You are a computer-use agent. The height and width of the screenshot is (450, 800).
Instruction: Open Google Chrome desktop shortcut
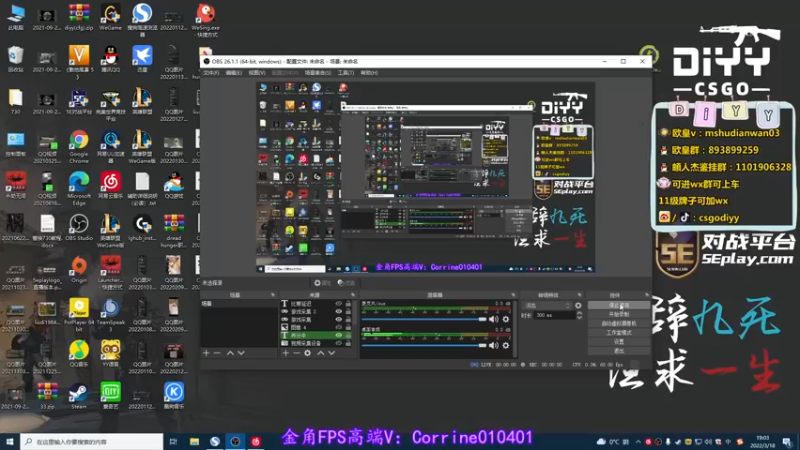coord(79,146)
